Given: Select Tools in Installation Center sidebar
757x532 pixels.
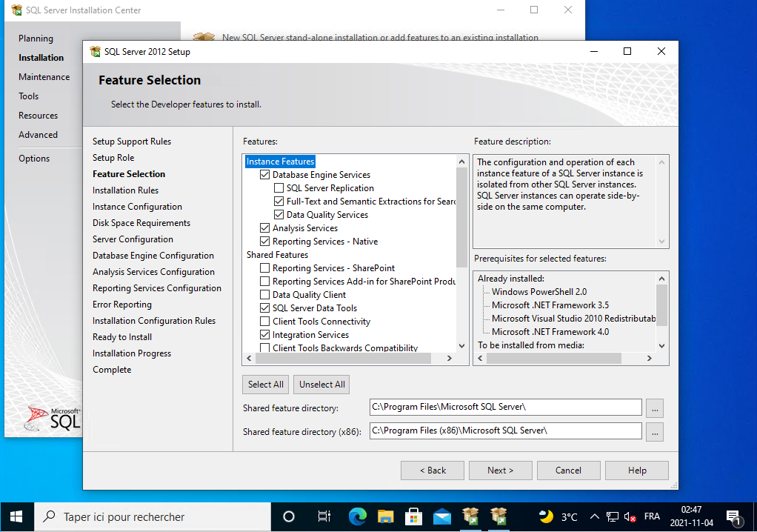Looking at the screenshot, I should point(29,96).
